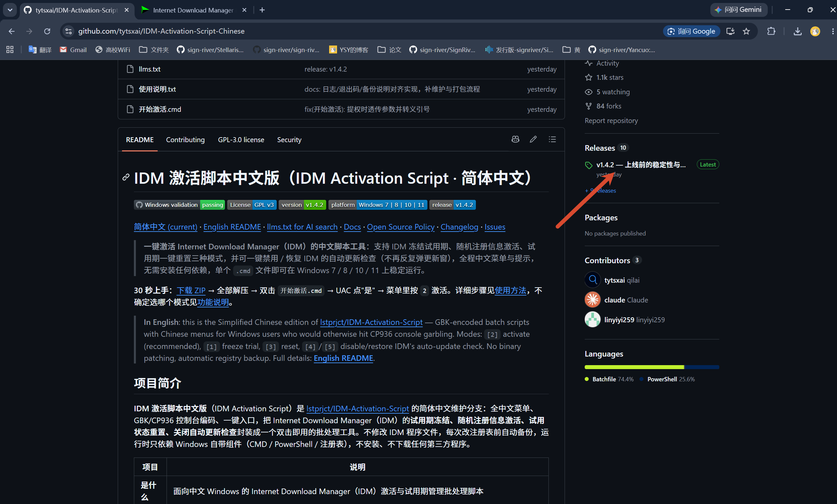
Task: Open llms.txt for AI search link
Action: [x=302, y=227]
